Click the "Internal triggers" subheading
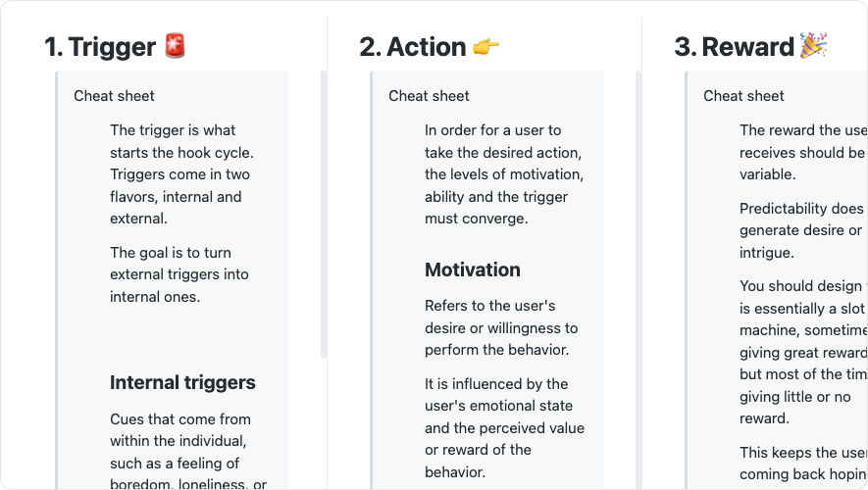The height and width of the screenshot is (490, 868). [182, 383]
